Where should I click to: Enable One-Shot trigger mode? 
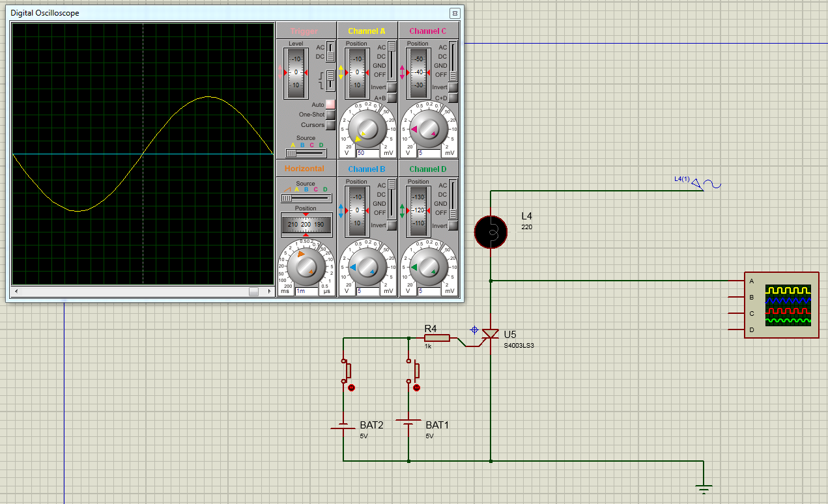[x=330, y=115]
